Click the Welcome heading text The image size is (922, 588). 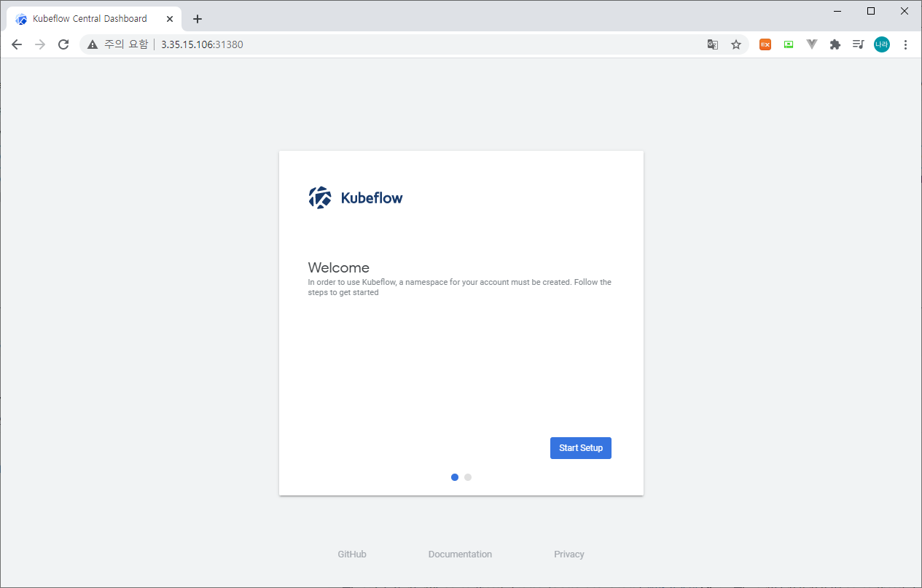338,267
